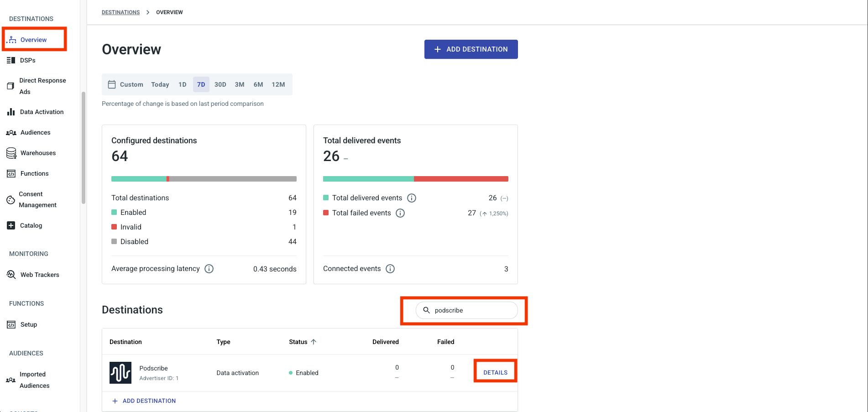Click the Web Trackers sidebar icon
868x412 pixels.
(11, 275)
